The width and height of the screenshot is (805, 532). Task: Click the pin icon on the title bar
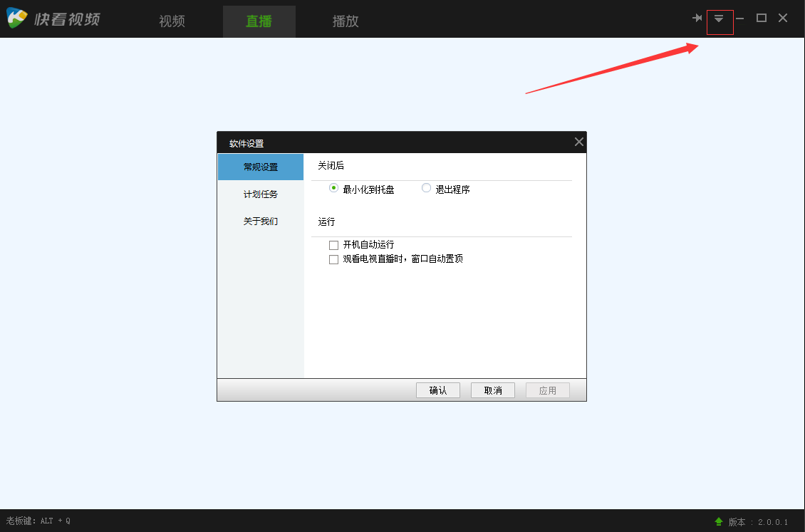click(x=697, y=18)
